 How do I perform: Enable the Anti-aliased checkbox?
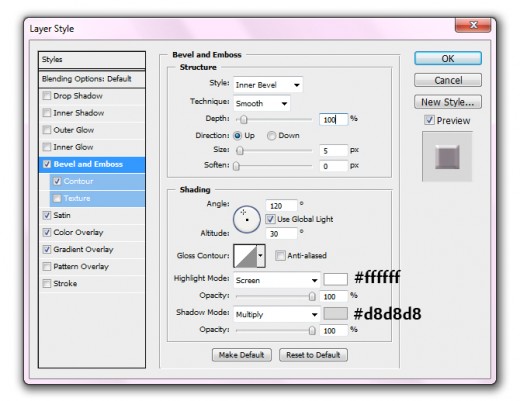point(280,256)
